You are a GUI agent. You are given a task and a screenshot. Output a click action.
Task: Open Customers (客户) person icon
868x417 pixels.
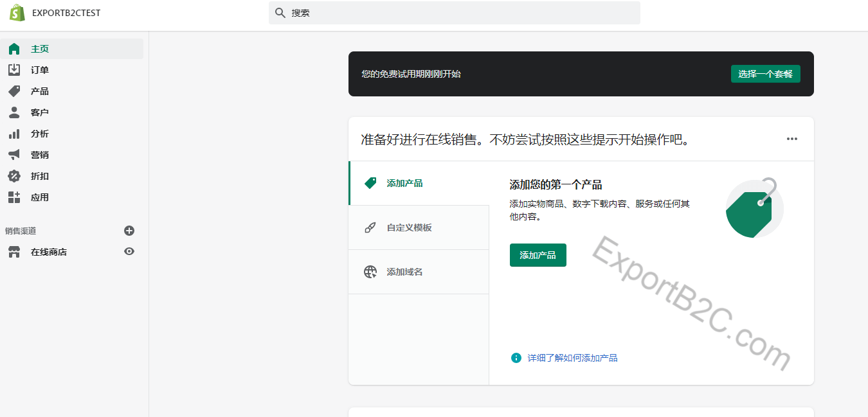tap(14, 112)
